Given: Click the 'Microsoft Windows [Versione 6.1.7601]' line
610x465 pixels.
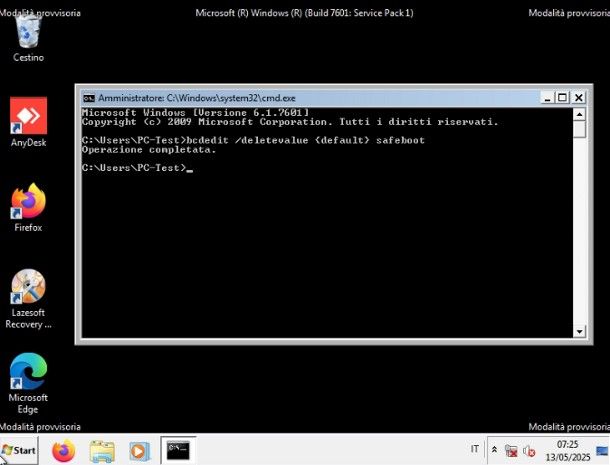Looking at the screenshot, I should [x=195, y=113].
